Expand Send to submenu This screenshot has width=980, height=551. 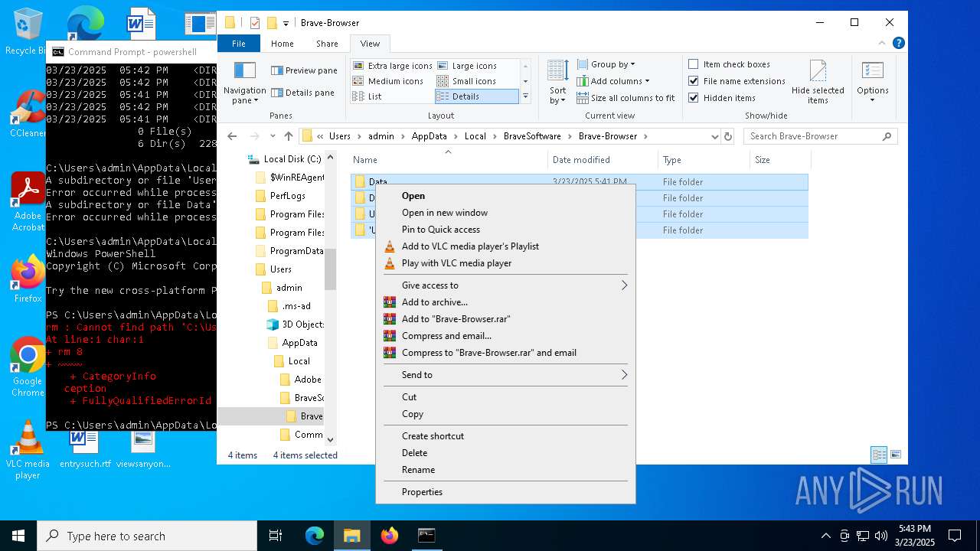(505, 375)
